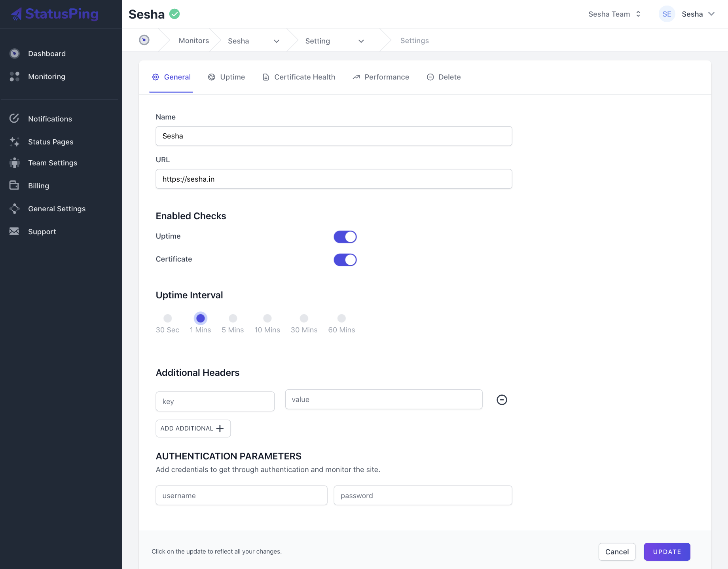This screenshot has width=728, height=569.
Task: Select the 10 Mins uptime interval
Action: pos(267,318)
